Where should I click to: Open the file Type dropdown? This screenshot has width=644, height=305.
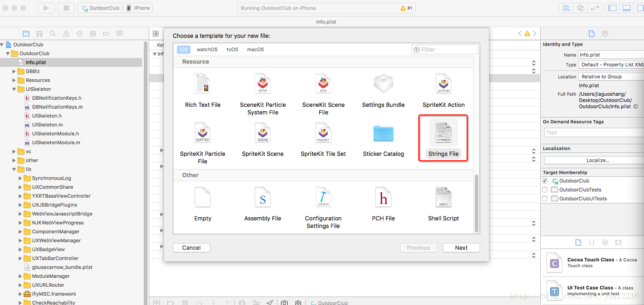tap(611, 65)
